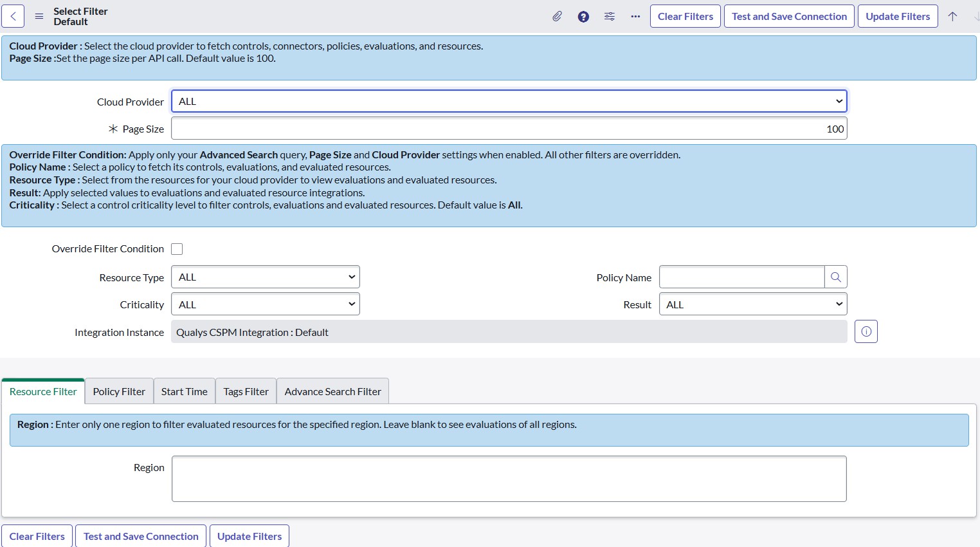Open the Criticality dropdown
This screenshot has height=547, width=980.
click(x=266, y=304)
